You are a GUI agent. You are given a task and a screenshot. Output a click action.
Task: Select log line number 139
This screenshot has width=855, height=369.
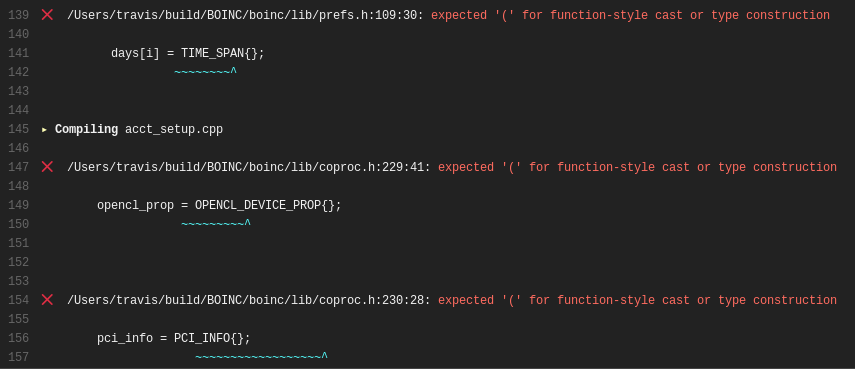(19, 15)
